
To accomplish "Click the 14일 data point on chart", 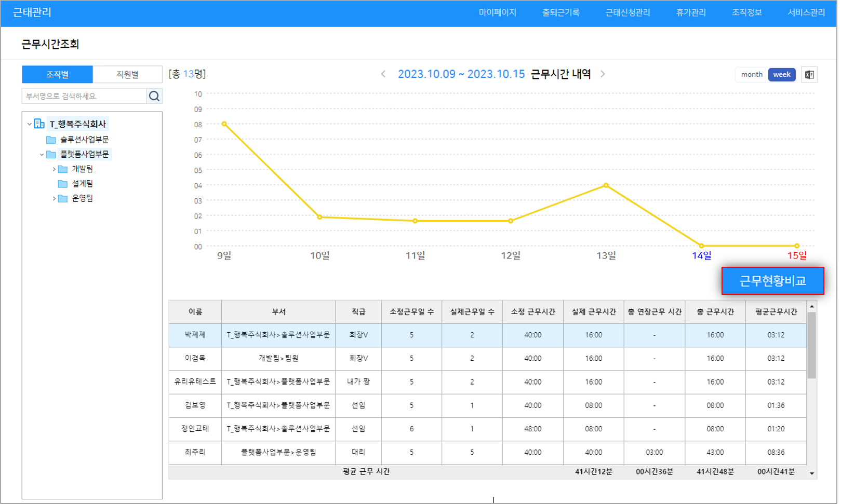I will tap(701, 246).
